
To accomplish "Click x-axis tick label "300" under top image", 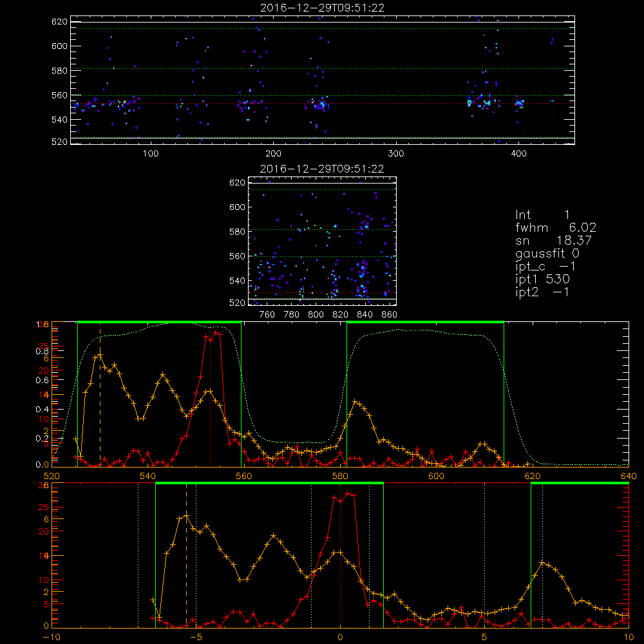I will [396, 154].
